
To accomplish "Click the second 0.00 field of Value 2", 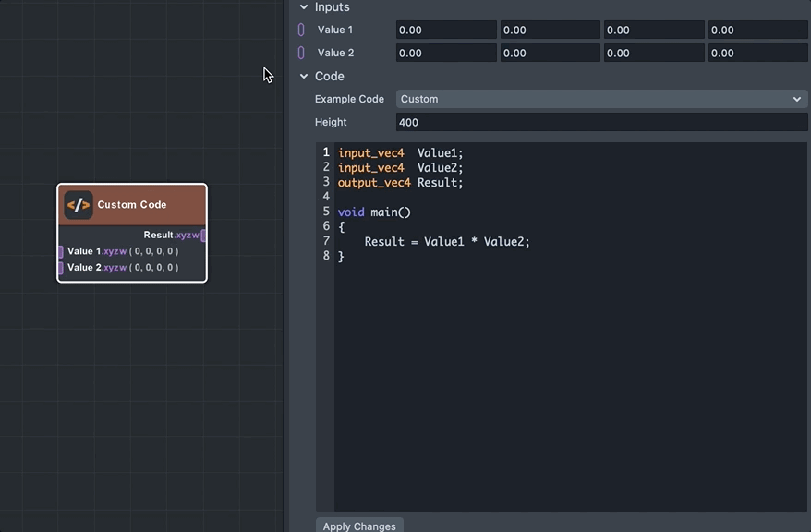I will (x=551, y=53).
